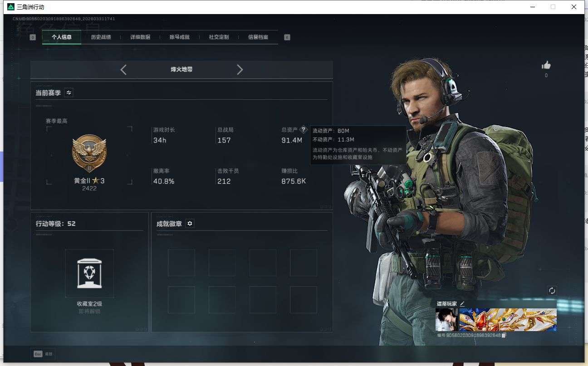Switch to the 个人信息 tab
This screenshot has width=588, height=366.
coord(62,37)
